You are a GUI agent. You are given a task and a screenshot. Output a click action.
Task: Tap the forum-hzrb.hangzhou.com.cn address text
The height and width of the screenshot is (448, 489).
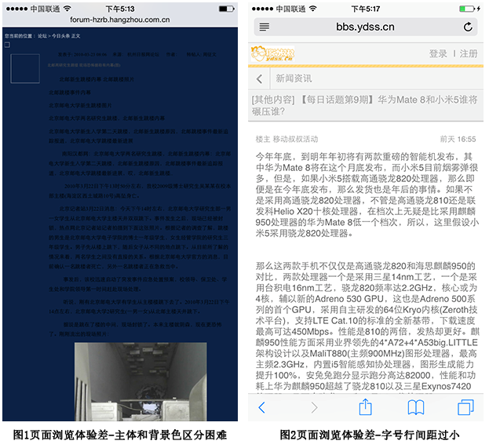(x=120, y=20)
